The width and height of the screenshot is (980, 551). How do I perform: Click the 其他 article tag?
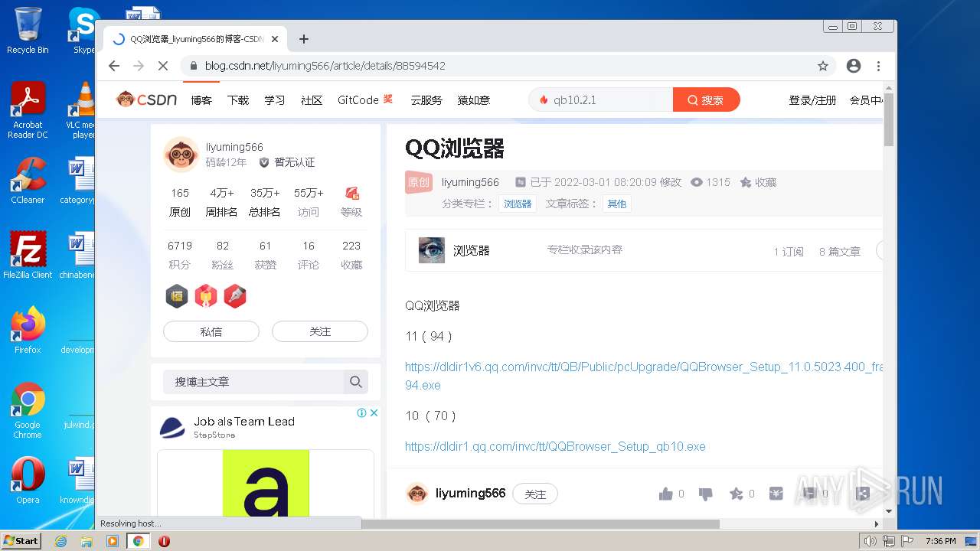pos(616,204)
